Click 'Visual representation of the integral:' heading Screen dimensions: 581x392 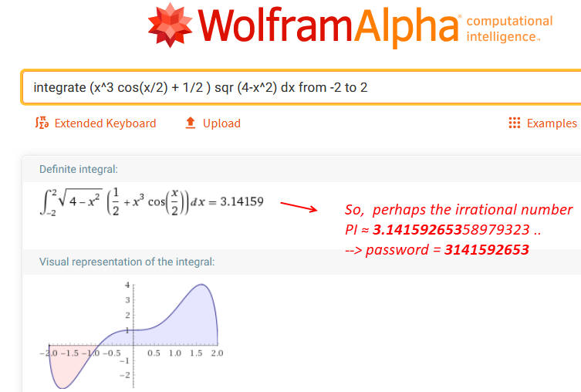(x=127, y=262)
